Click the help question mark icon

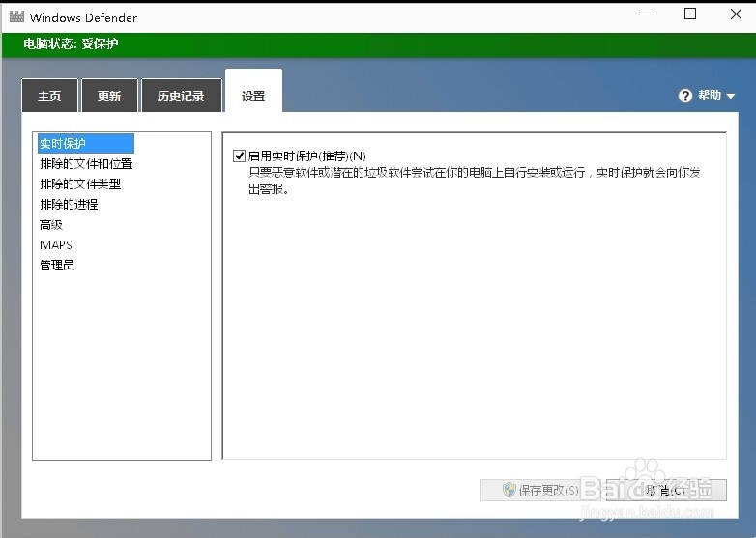pyautogui.click(x=685, y=96)
